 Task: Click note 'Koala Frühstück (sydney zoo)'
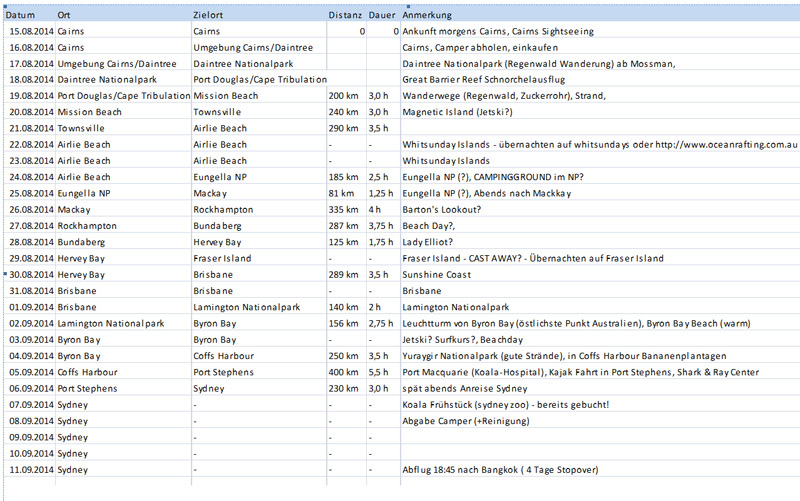tap(465, 405)
